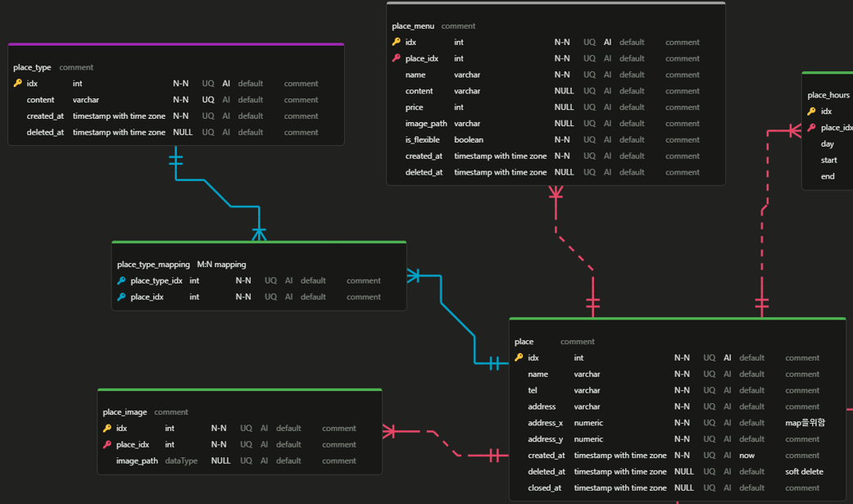Click the default field of place_type content
Screen dimensions: 853x504
pyautogui.click(x=250, y=100)
